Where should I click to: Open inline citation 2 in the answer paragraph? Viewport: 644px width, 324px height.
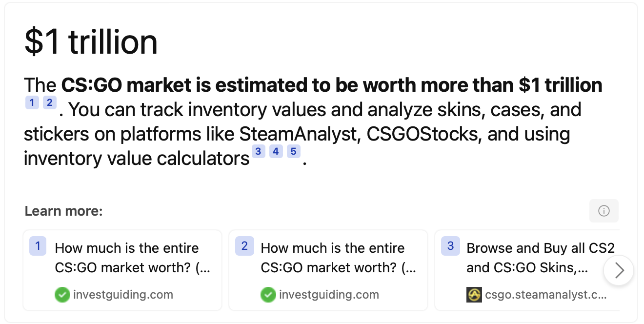49,102
